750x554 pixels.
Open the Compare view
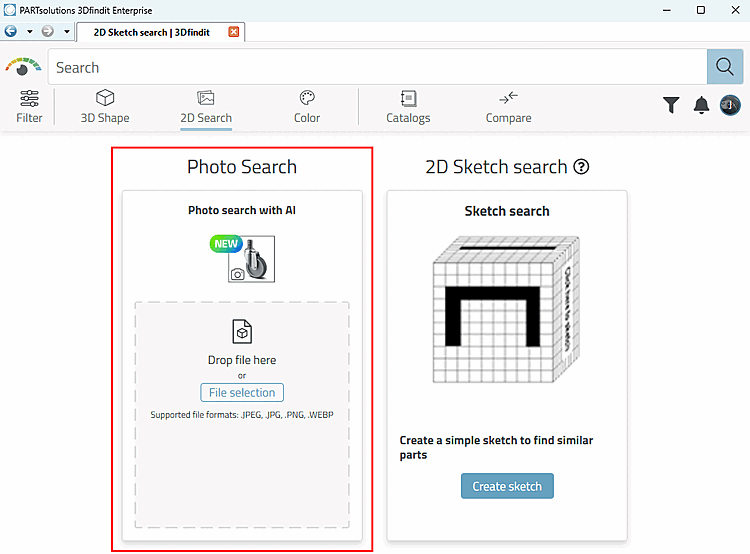click(x=508, y=106)
